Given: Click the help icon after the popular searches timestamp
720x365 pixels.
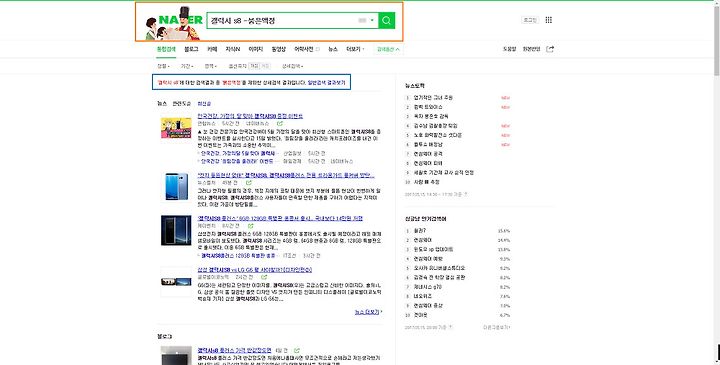Looking at the screenshot, I should pos(450,327).
